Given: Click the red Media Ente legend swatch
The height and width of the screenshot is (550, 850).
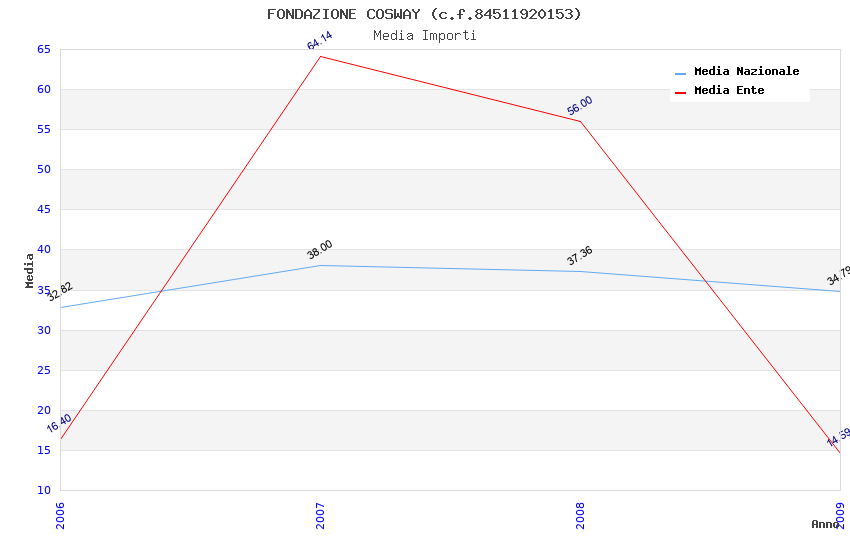Looking at the screenshot, I should pos(681,91).
